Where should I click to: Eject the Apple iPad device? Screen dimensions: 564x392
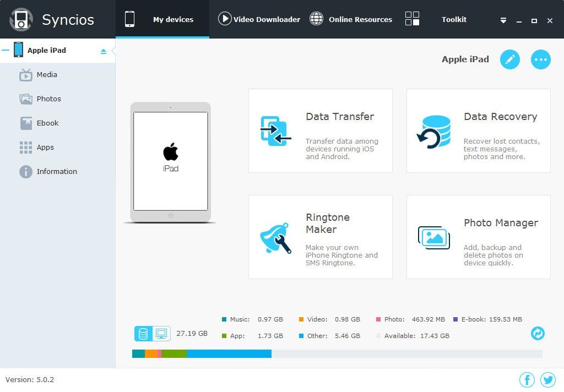click(x=104, y=50)
